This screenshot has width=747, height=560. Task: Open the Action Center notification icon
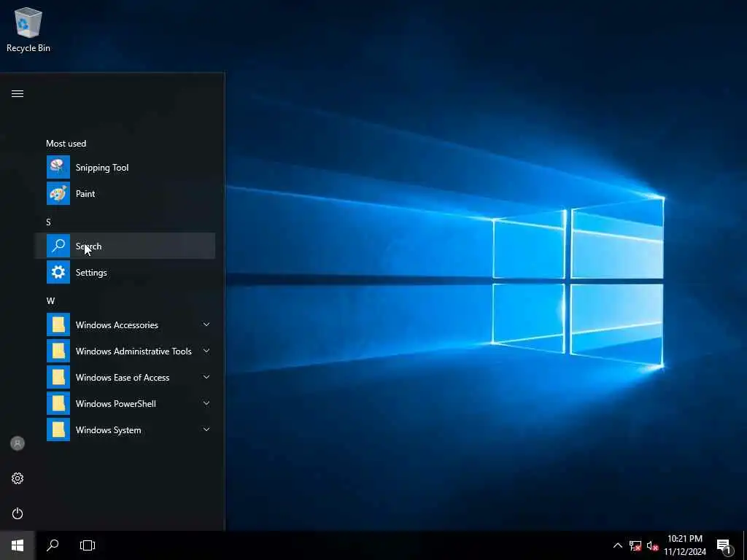[724, 546]
